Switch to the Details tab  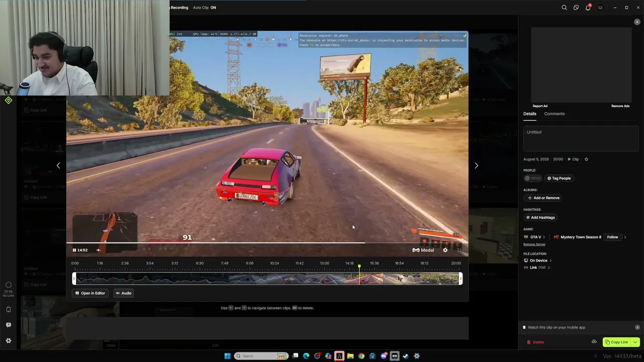(x=530, y=114)
